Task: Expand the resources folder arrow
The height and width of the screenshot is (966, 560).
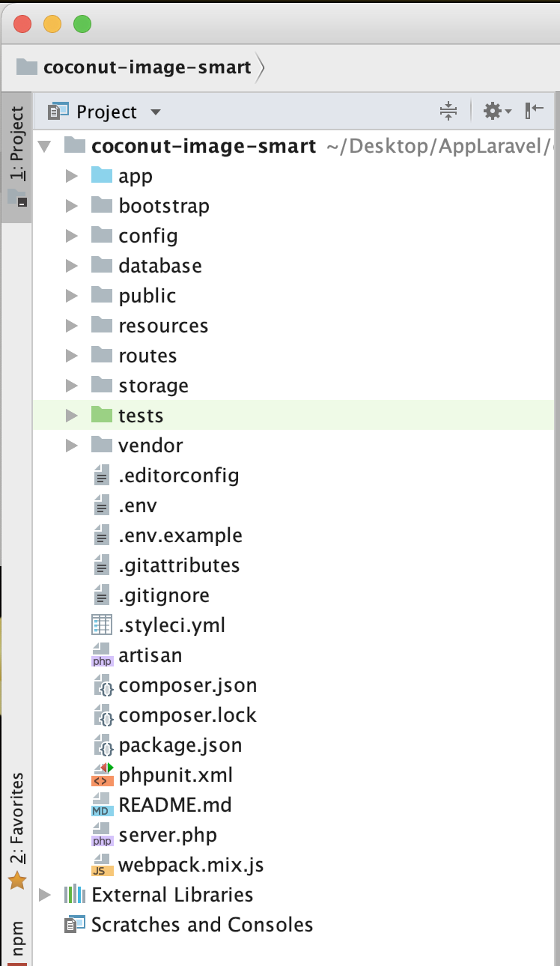Action: point(72,326)
